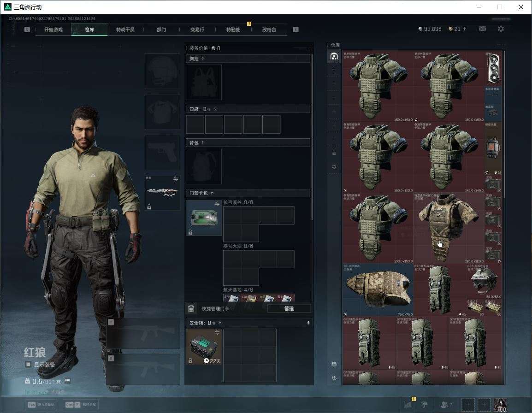Open the mail envelope icon
The width and height of the screenshot is (532, 413).
(482, 29)
